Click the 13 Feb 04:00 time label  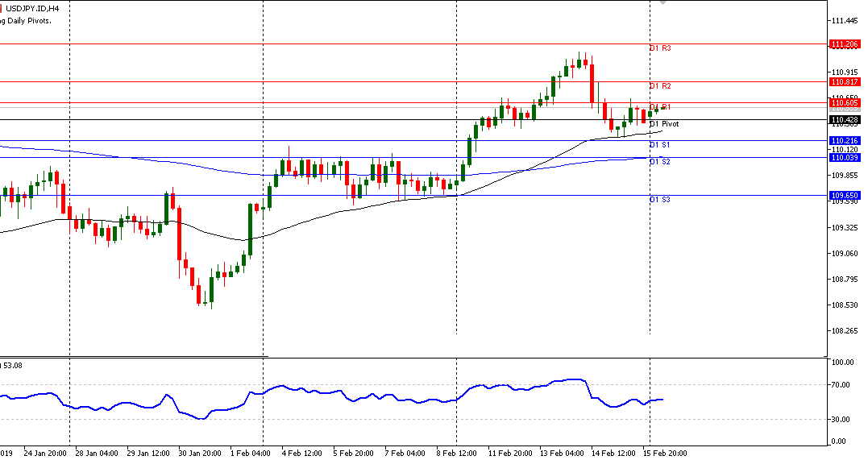(x=561, y=453)
